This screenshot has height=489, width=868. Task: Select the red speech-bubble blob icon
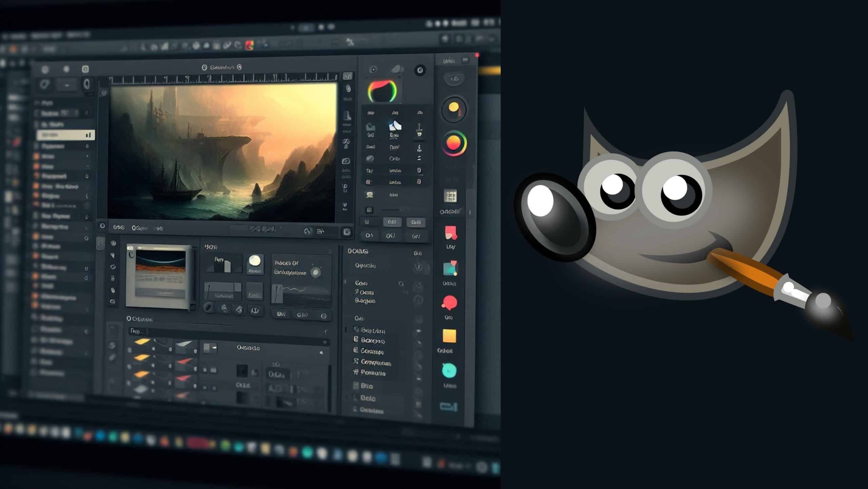pyautogui.click(x=450, y=303)
